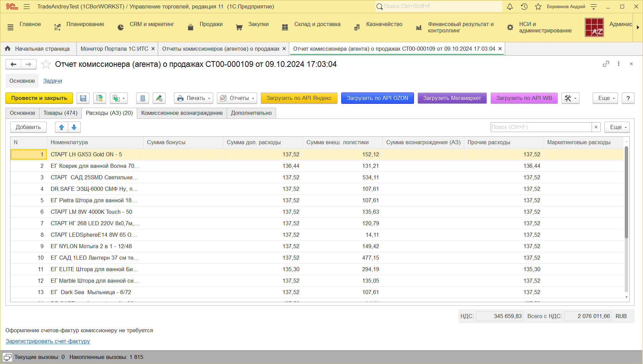This screenshot has height=364, width=643.
Task: Navigate back with left arrow
Action: [14, 64]
